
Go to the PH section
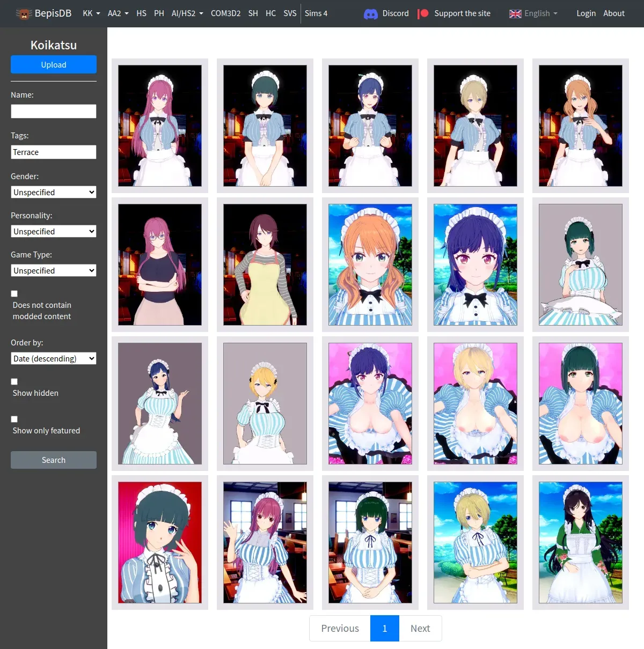(159, 13)
